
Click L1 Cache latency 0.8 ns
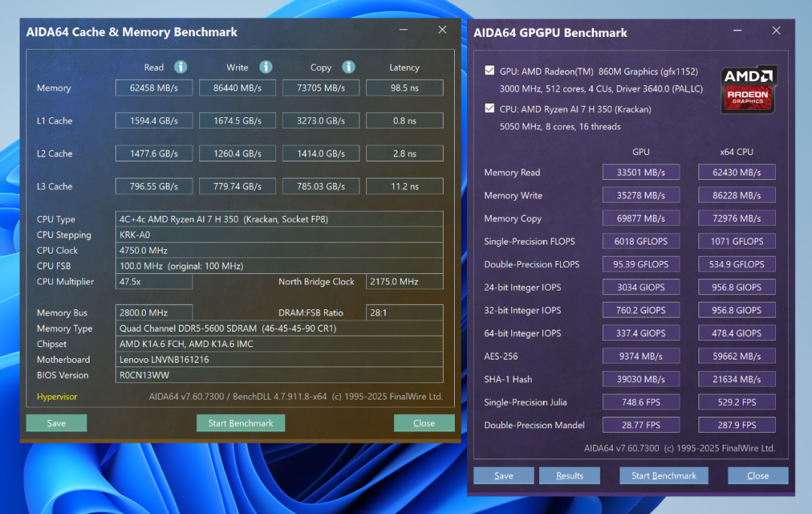[404, 120]
